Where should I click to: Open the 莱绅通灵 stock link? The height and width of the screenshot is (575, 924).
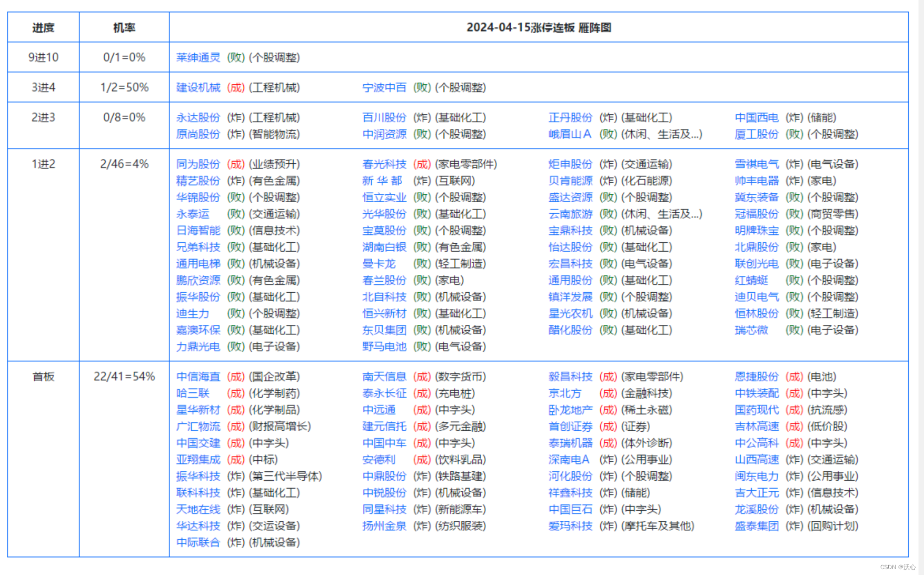coord(198,57)
